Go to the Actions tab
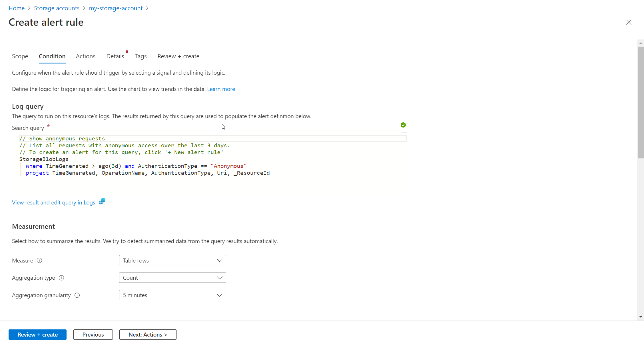The width and height of the screenshot is (644, 348). pyautogui.click(x=85, y=56)
